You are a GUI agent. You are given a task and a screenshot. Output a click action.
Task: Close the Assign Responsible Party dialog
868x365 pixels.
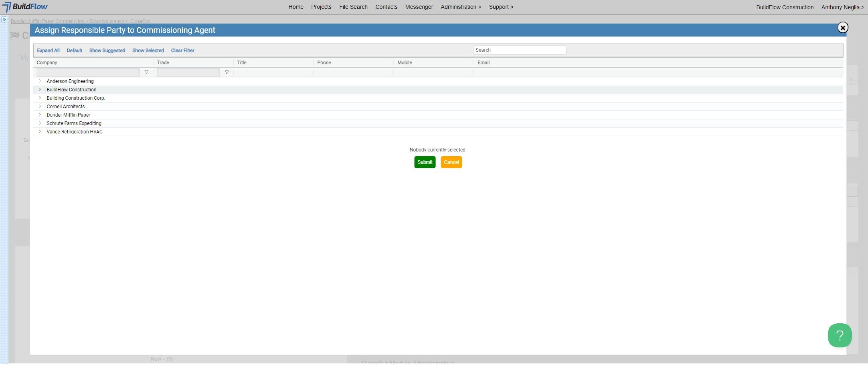(843, 28)
